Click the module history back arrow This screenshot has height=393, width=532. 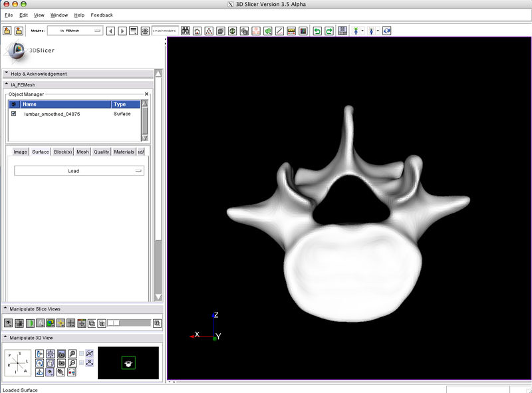coord(110,31)
